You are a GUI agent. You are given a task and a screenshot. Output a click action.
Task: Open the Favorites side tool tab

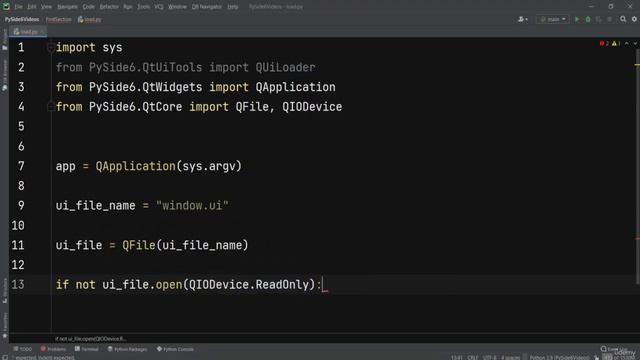click(x=4, y=325)
